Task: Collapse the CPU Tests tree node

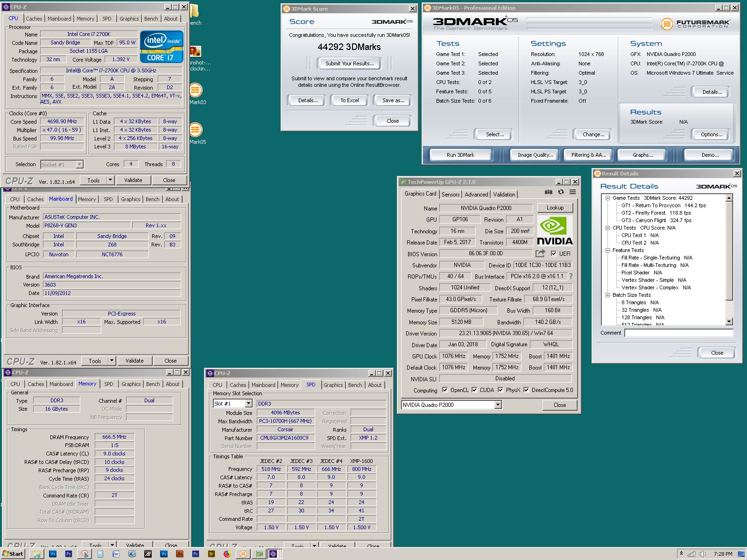Action: (608, 228)
